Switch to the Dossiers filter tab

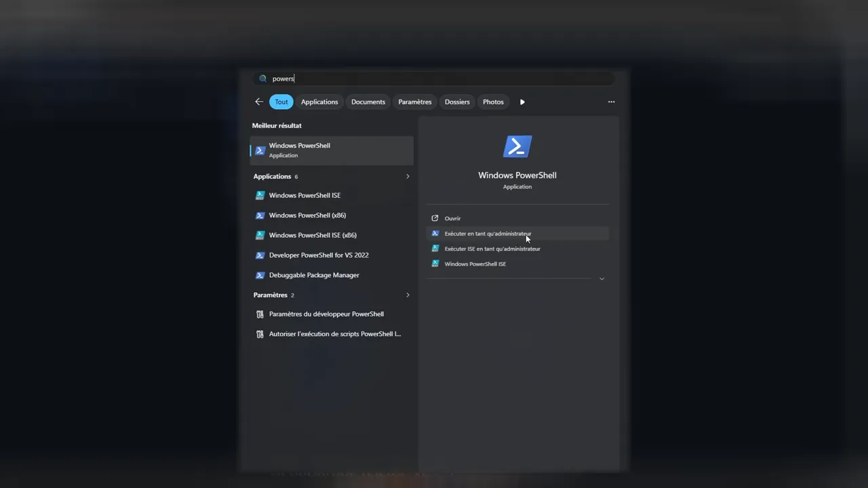click(x=456, y=102)
